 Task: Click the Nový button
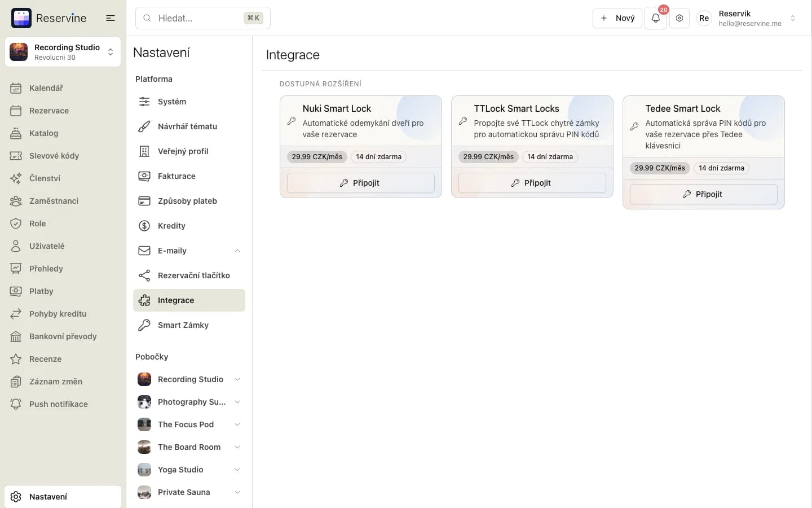click(617, 18)
